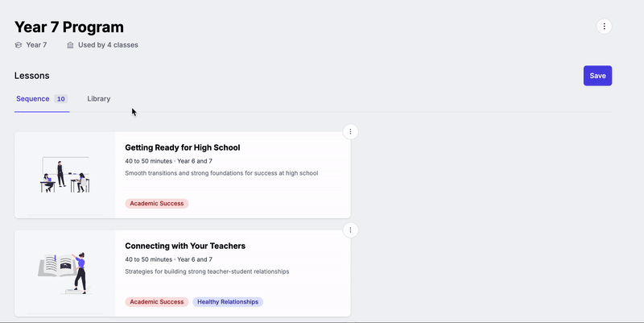The width and height of the screenshot is (644, 323).
Task: Click the Smooth transitions lesson description
Action: (221, 173)
